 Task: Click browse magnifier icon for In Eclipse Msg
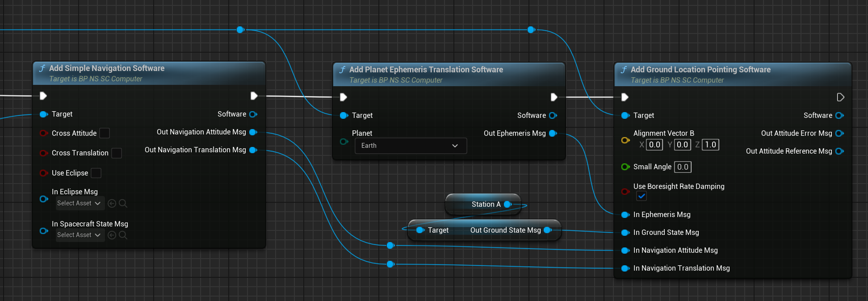[x=123, y=204]
